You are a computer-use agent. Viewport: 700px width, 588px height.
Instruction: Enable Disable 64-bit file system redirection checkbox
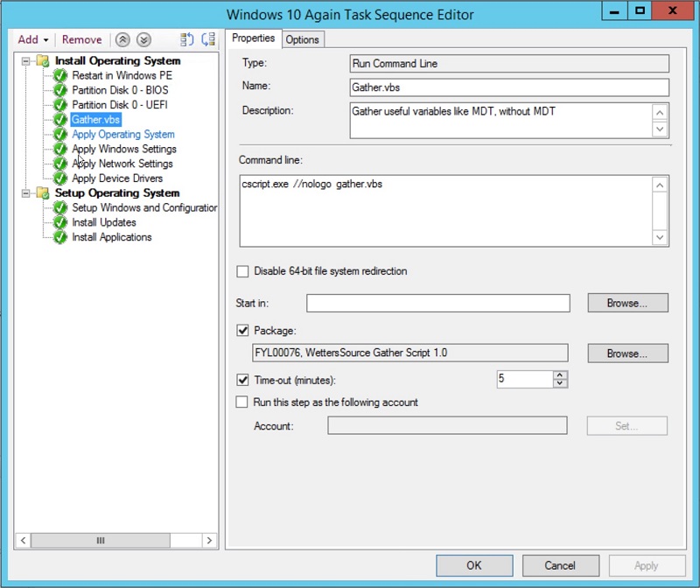[x=242, y=271]
